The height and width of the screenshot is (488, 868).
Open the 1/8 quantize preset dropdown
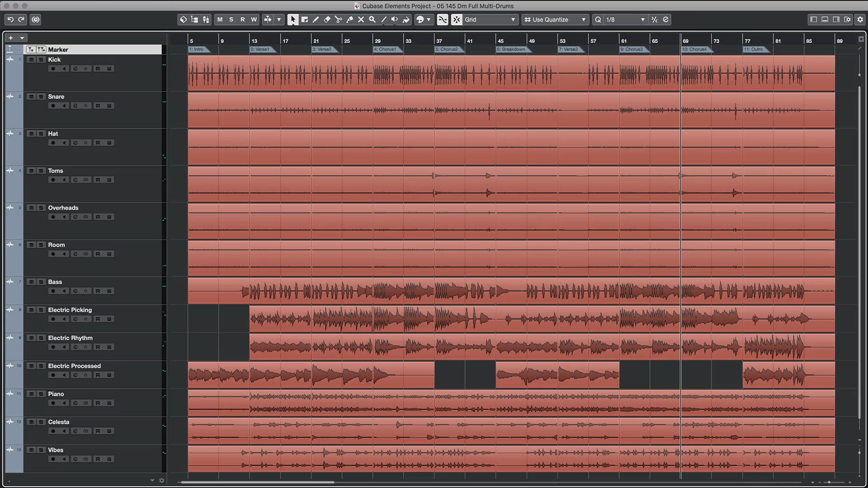point(626,19)
